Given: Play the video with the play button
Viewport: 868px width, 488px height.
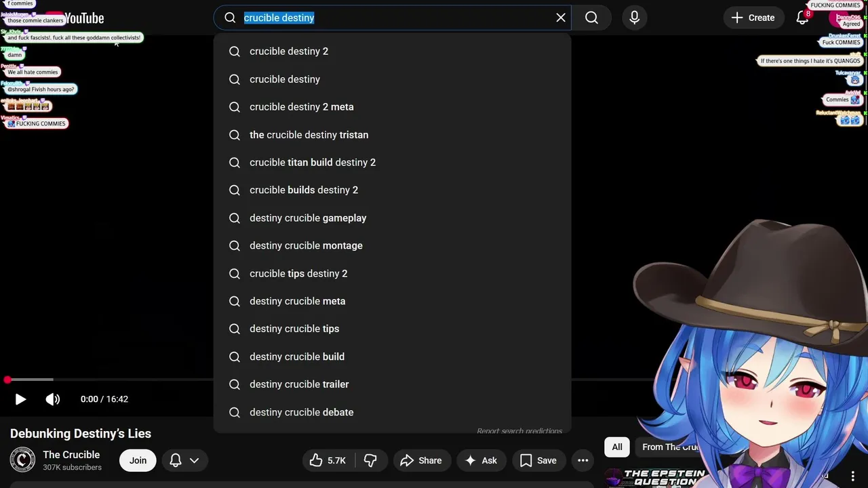Looking at the screenshot, I should pyautogui.click(x=20, y=399).
